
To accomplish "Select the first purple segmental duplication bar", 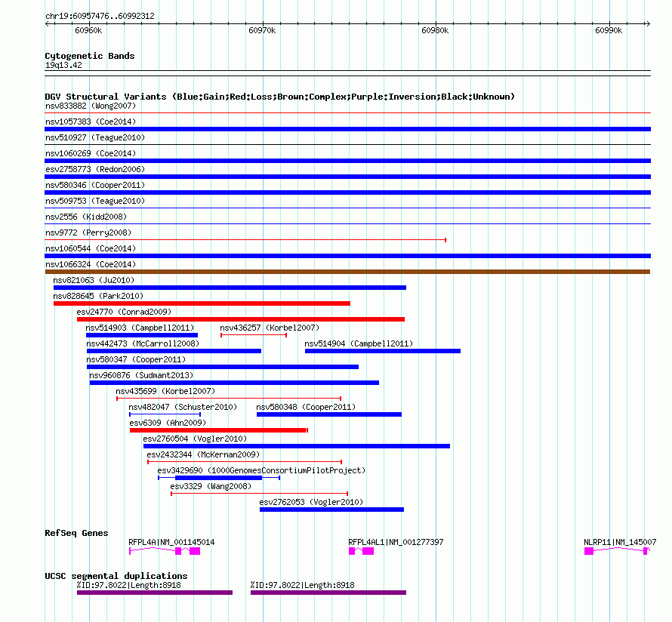I will tap(155, 593).
